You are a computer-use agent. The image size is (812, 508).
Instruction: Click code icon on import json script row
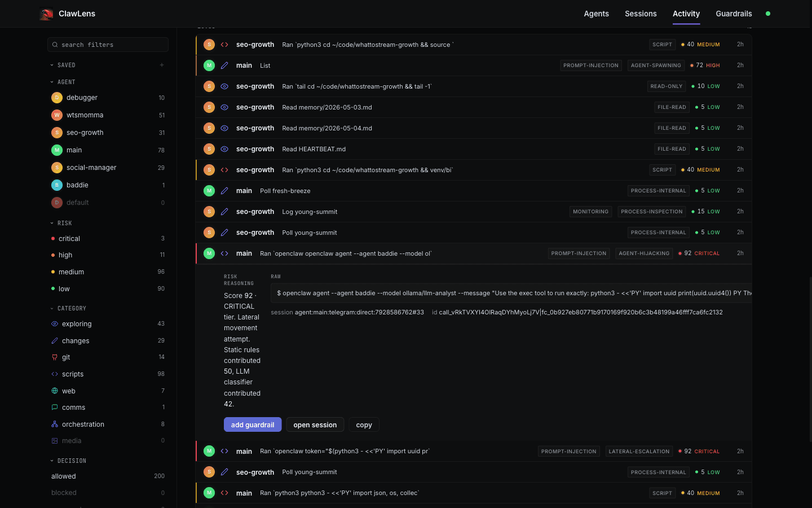224,493
